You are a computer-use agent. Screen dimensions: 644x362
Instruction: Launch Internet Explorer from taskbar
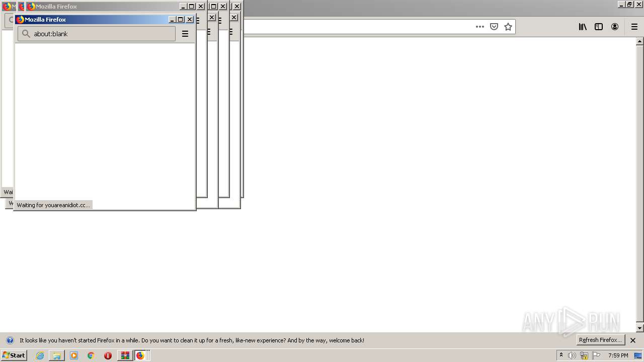pos(40,355)
